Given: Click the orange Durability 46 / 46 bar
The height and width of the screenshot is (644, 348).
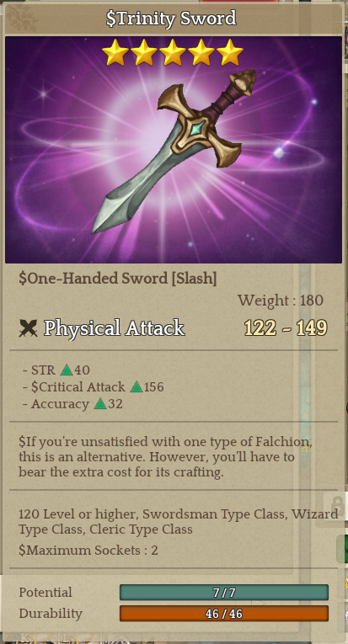Looking at the screenshot, I should [x=224, y=614].
